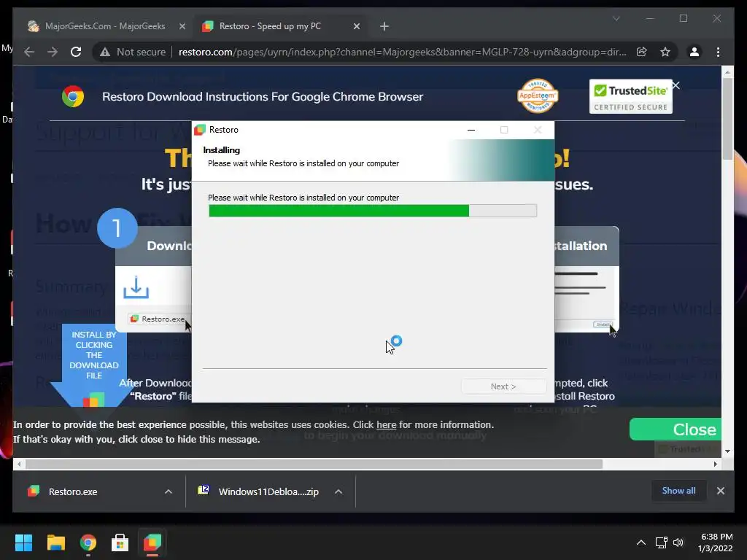This screenshot has width=747, height=560.
Task: Click the Chrome logo in instructions banner
Action: point(73,97)
